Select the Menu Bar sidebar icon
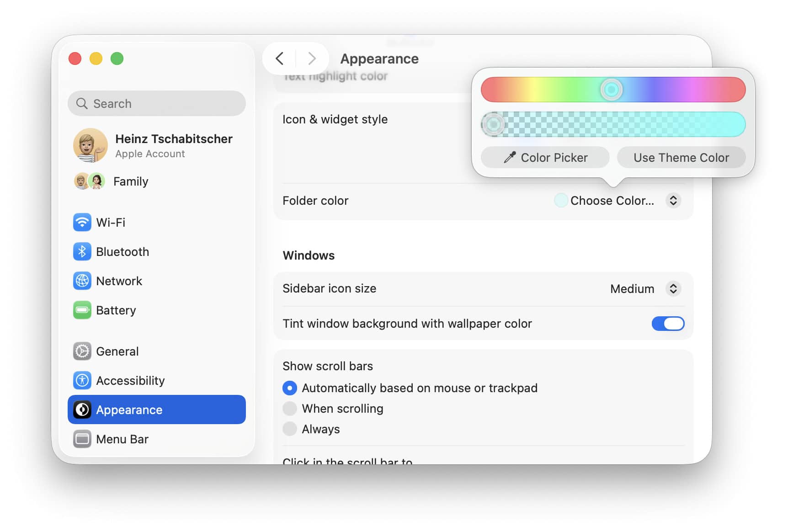The height and width of the screenshot is (532, 788). pos(82,439)
